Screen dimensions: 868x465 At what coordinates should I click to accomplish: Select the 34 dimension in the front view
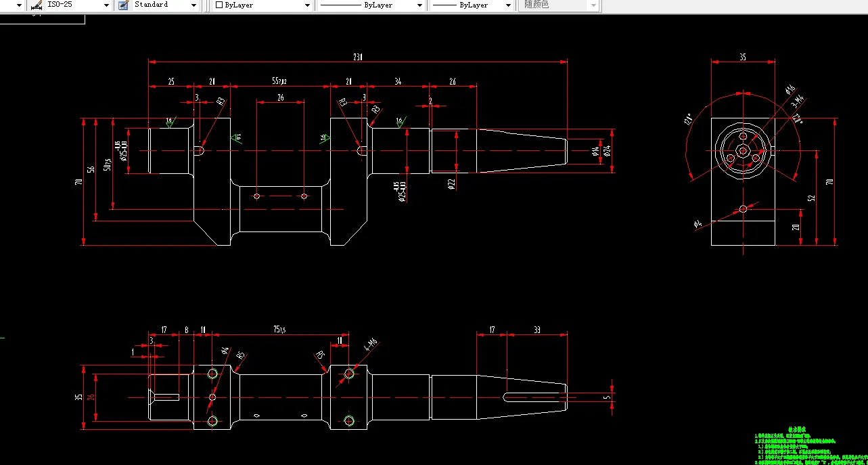398,82
